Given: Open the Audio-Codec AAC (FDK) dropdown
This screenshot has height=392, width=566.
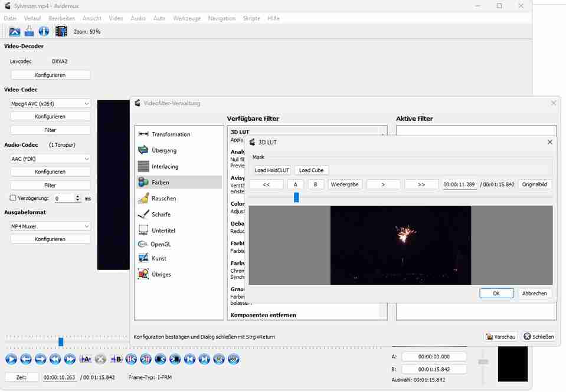Looking at the screenshot, I should [x=50, y=159].
